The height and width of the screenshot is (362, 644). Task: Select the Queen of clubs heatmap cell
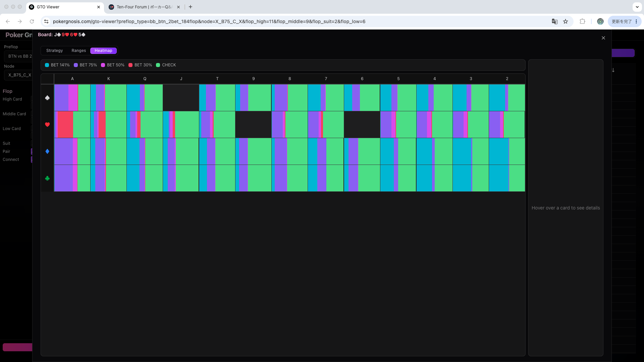[x=145, y=178]
